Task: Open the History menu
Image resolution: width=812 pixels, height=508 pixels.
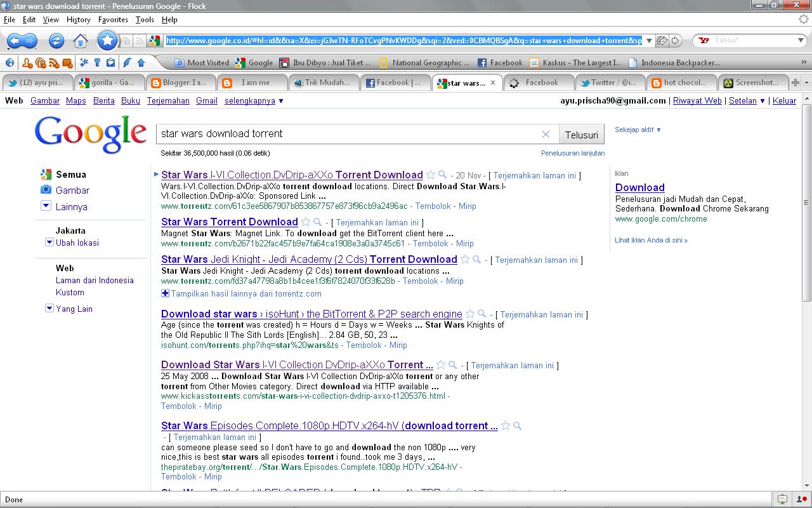Action: (x=78, y=20)
